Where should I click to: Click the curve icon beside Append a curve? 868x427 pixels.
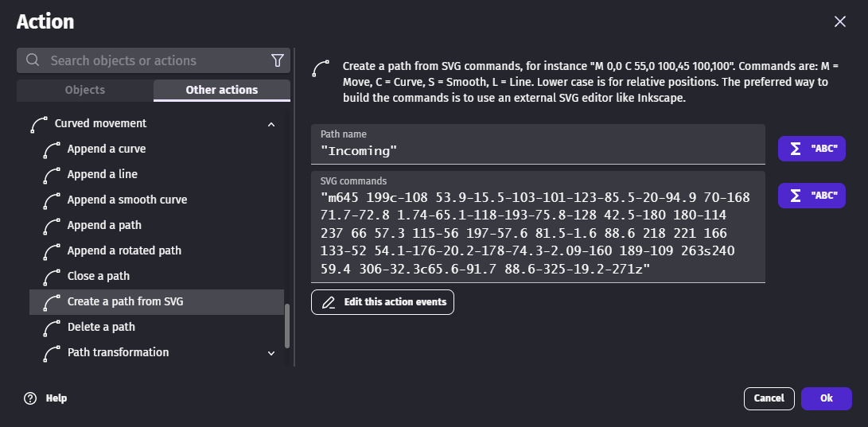53,149
